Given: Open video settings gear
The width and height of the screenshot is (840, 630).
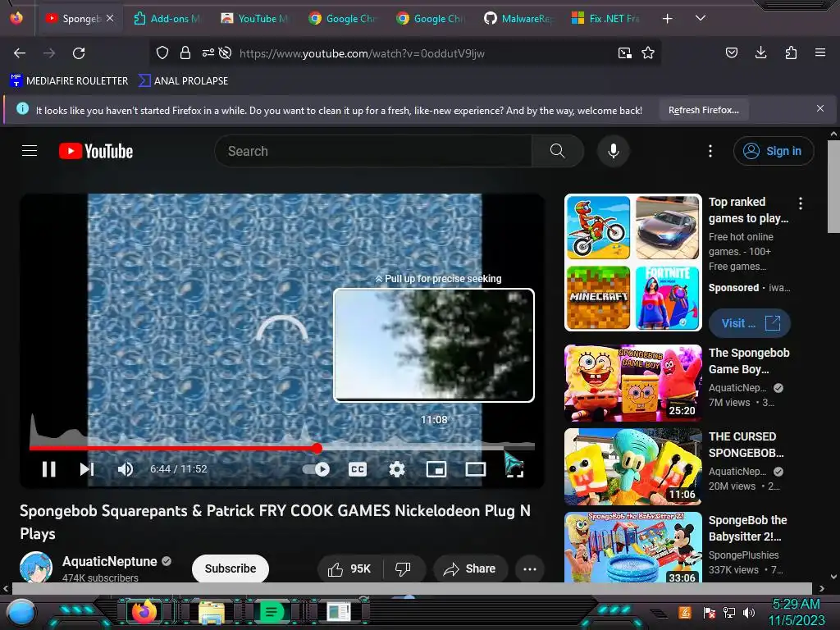Looking at the screenshot, I should (x=396, y=469).
